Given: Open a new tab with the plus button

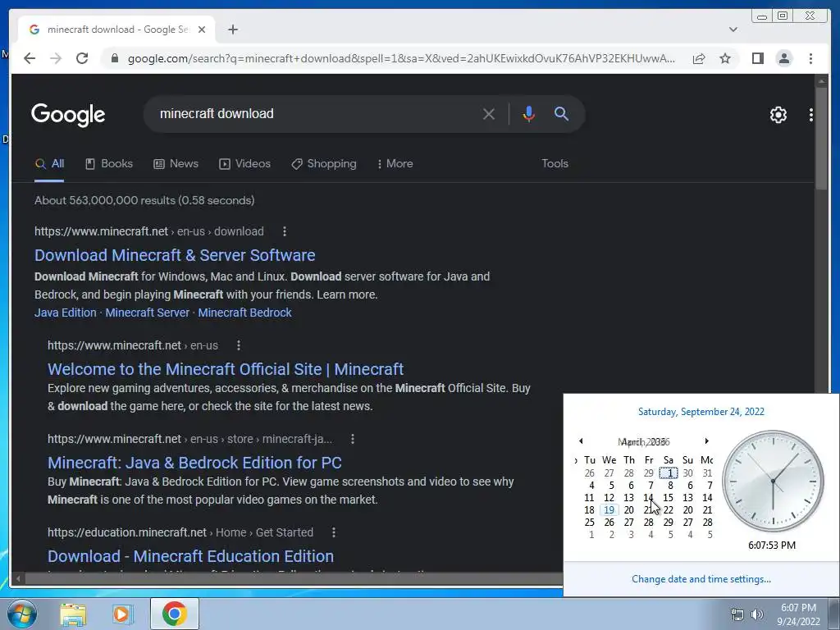Looking at the screenshot, I should point(232,30).
